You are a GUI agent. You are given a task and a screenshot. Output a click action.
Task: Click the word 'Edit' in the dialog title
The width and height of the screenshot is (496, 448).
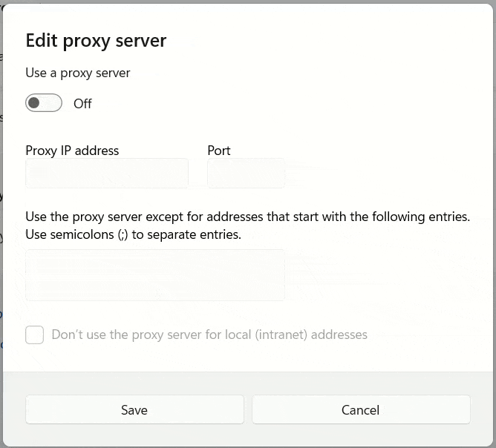(41, 41)
